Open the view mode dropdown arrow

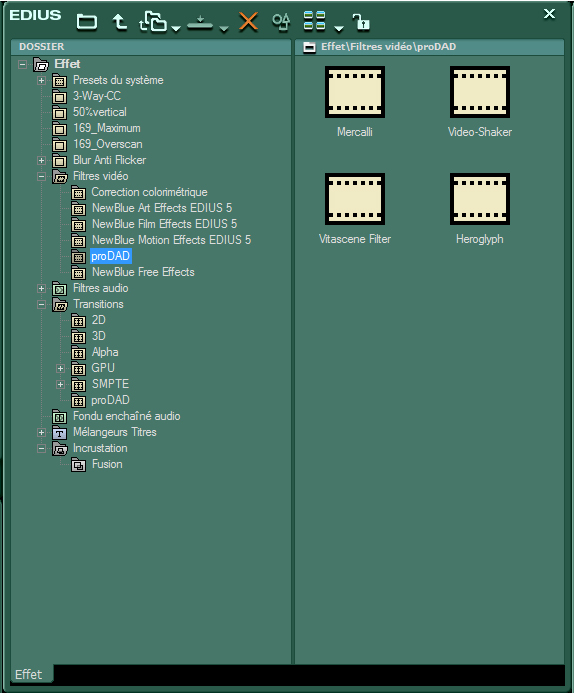[339, 29]
